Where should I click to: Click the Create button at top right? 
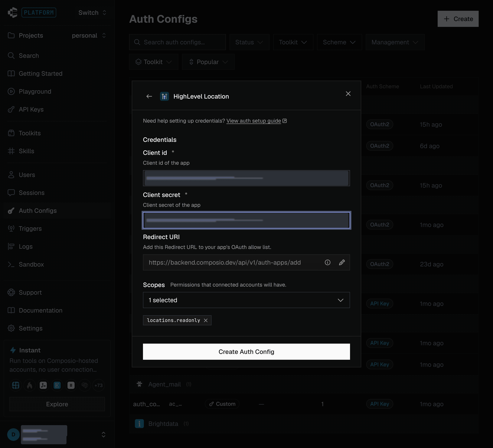[x=458, y=19]
